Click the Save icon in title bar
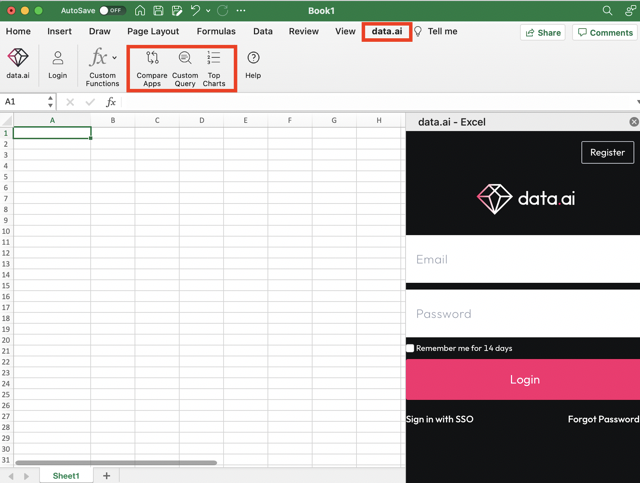The height and width of the screenshot is (483, 640). (x=158, y=11)
